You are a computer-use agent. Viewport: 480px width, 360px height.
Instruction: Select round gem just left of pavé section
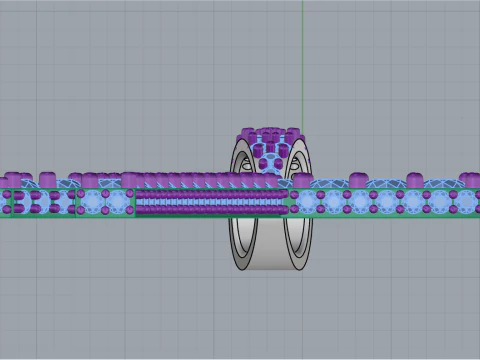pos(118,202)
